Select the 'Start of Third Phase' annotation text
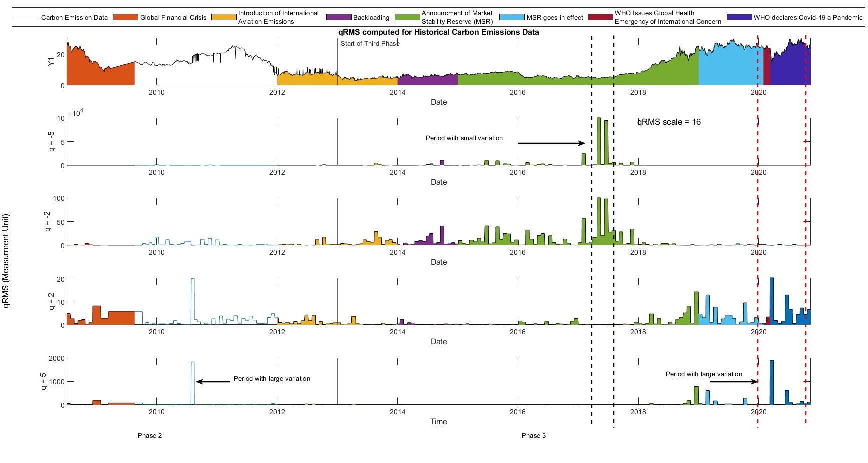This screenshot has width=868, height=463. point(370,44)
